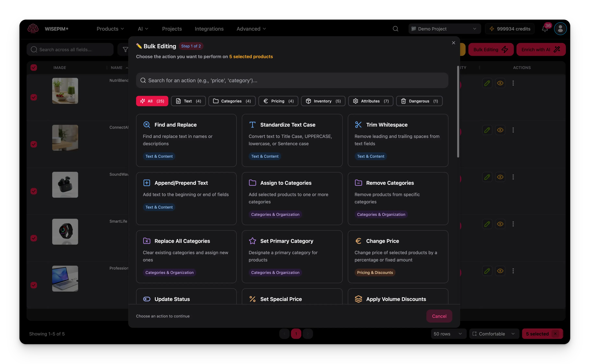
Task: Uncheck the SoundWave product row checkbox
Action: pos(34,191)
